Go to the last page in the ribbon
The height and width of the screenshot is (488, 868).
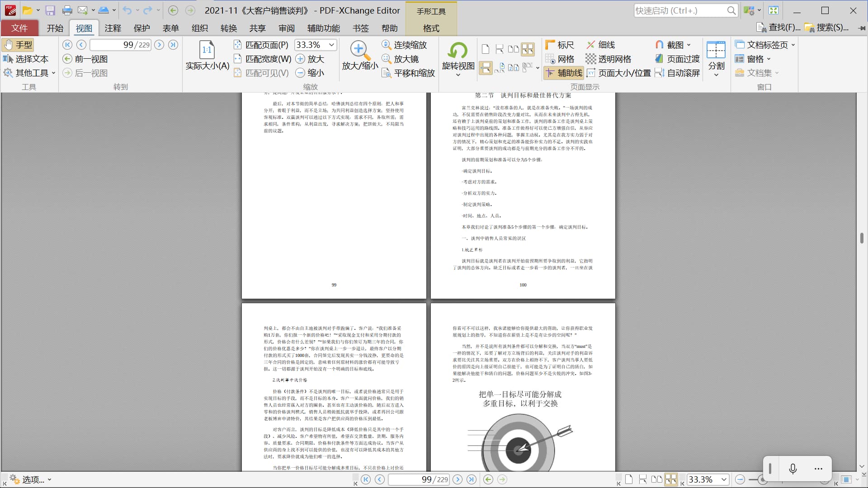click(x=173, y=45)
